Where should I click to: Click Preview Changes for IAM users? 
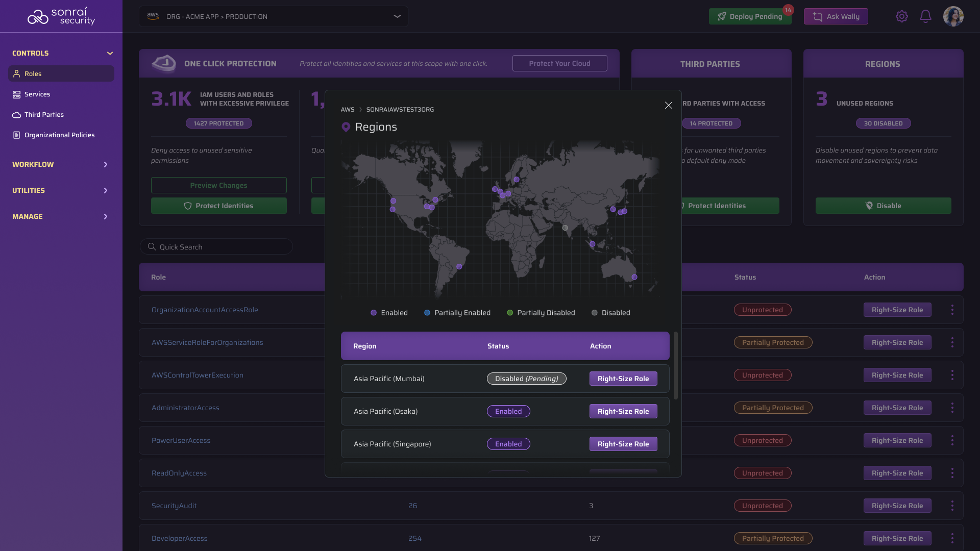pyautogui.click(x=218, y=185)
